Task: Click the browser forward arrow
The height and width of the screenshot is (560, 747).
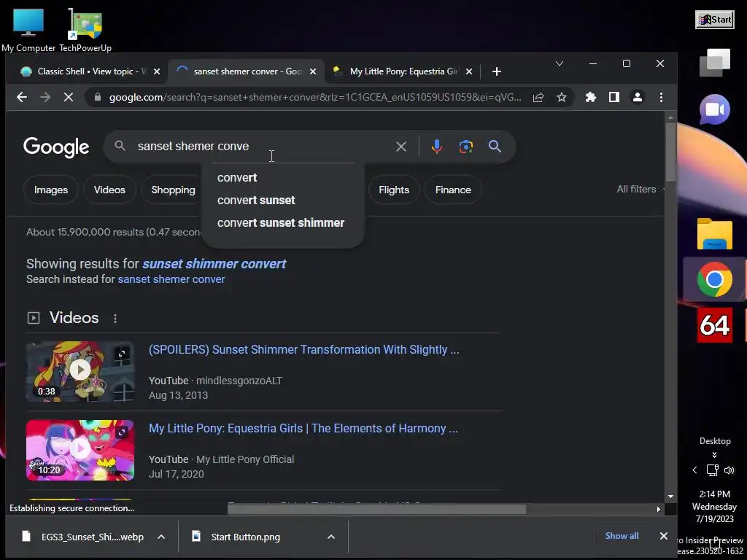Action: pos(45,97)
